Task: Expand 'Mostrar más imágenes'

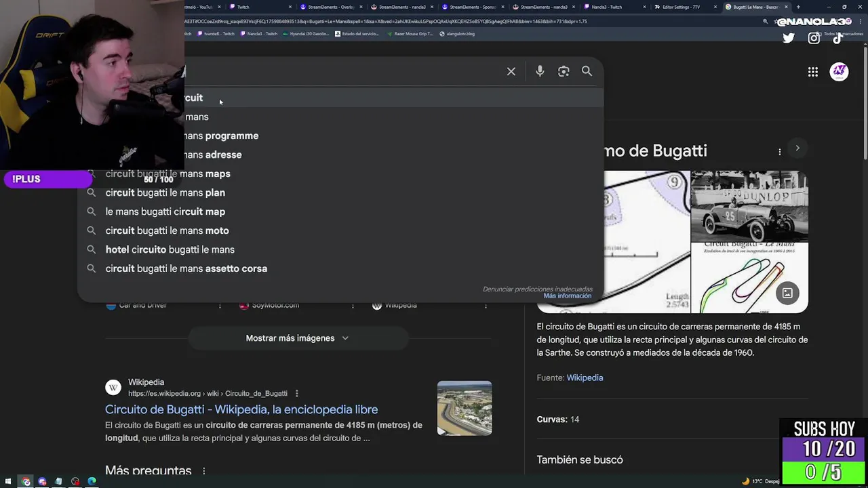Action: click(298, 338)
